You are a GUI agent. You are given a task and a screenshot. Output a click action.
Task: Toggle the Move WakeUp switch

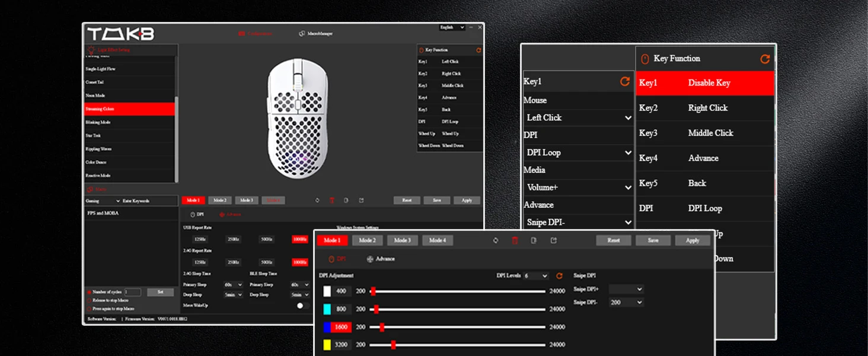(x=302, y=306)
